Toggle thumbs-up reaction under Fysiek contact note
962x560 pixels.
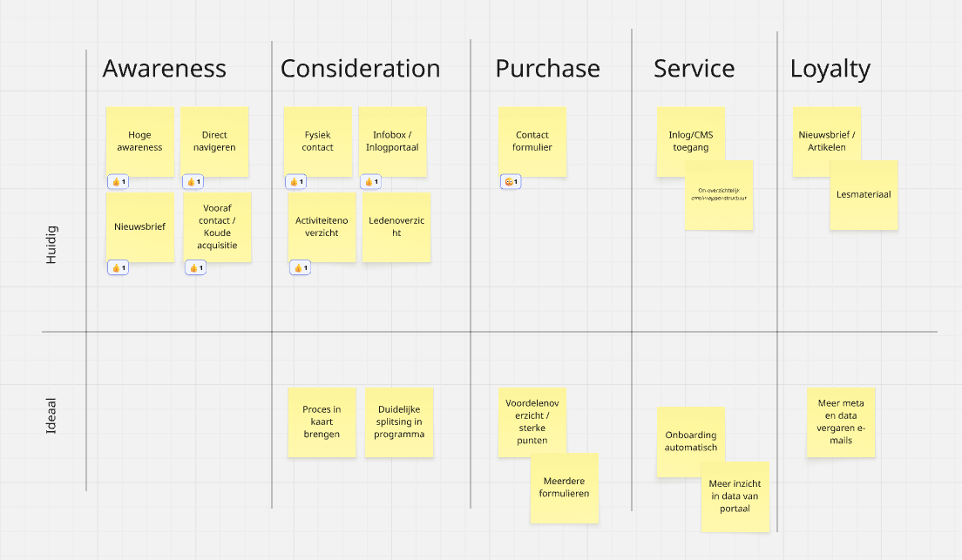pos(295,182)
